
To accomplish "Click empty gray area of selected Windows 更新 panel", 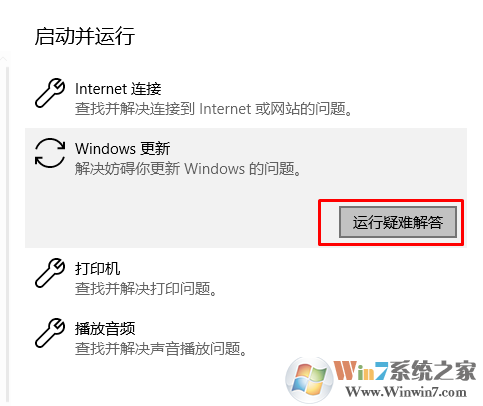I will (167, 213).
